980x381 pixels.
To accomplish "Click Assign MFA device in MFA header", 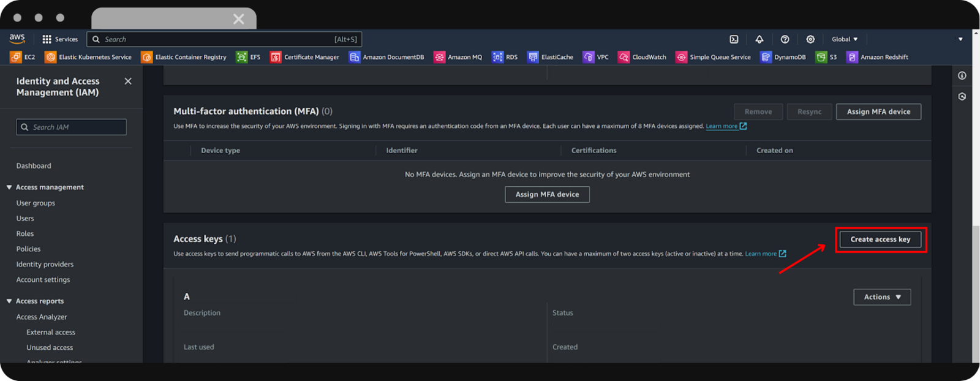I will 878,111.
